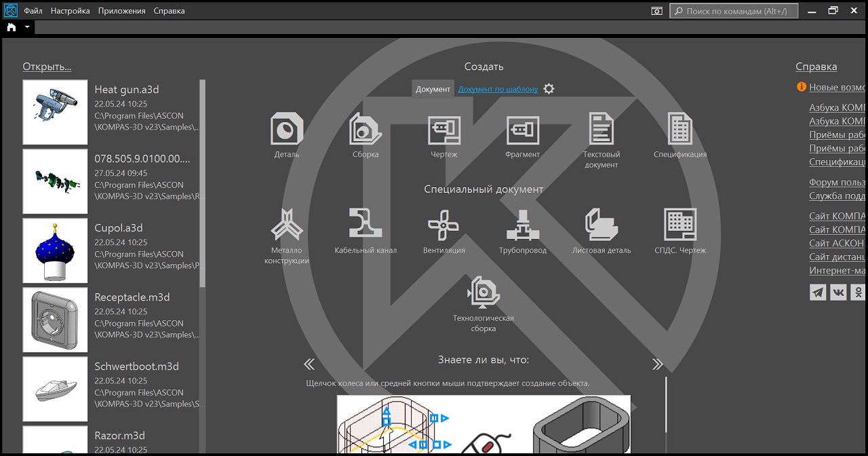Click the Чертеж drawing icon
This screenshot has height=456, width=868.
click(x=444, y=130)
